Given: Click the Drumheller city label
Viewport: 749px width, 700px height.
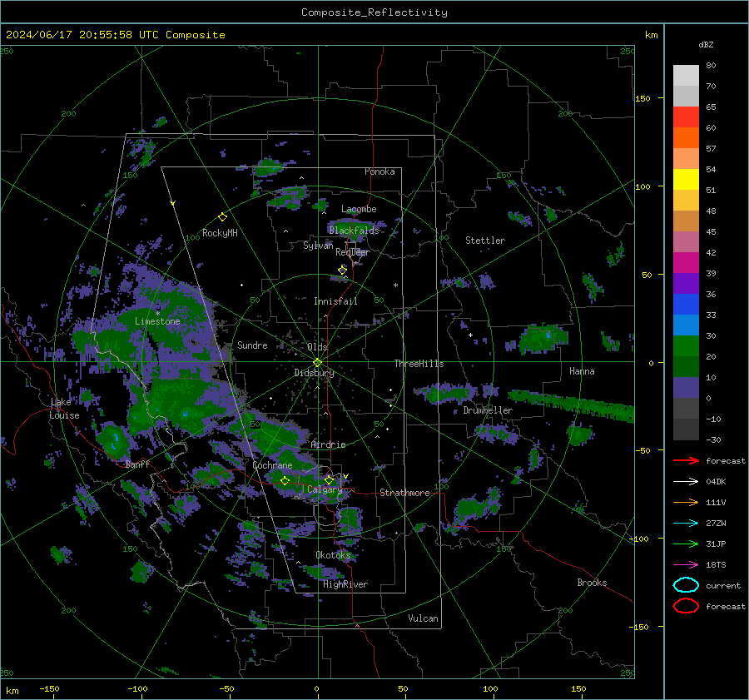Looking at the screenshot, I should 488,410.
